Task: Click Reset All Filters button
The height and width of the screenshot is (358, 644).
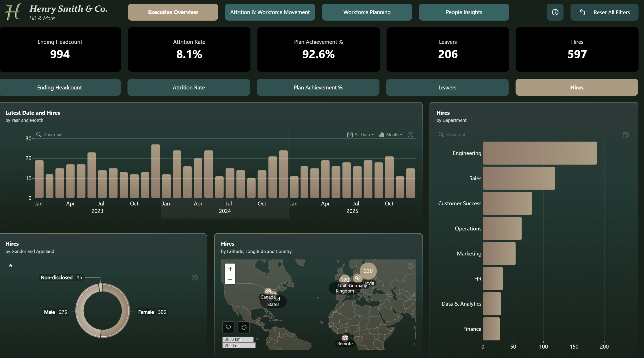Action: tap(604, 12)
